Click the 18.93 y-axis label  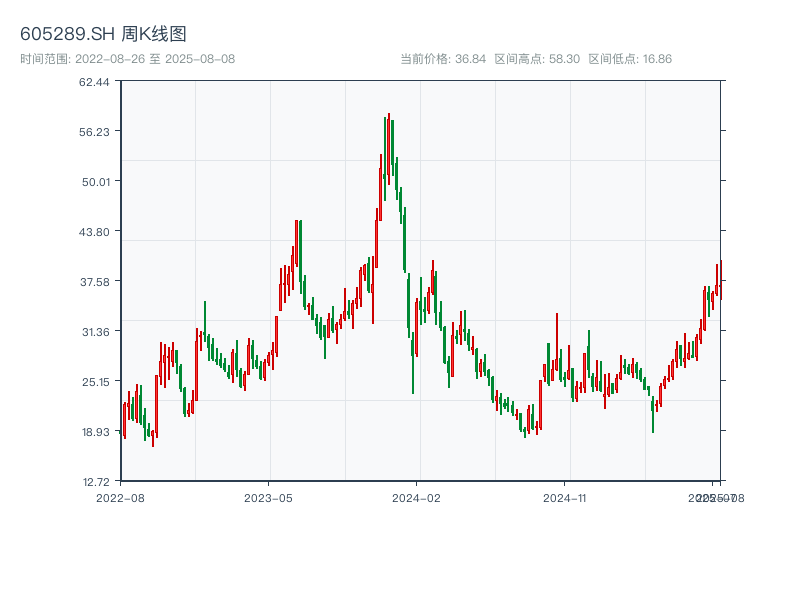click(94, 432)
